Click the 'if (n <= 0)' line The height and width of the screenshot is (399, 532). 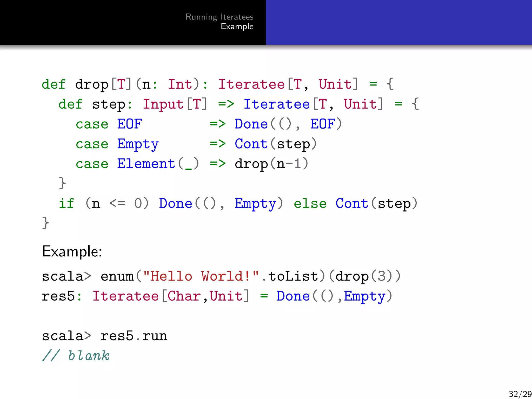tap(238, 204)
